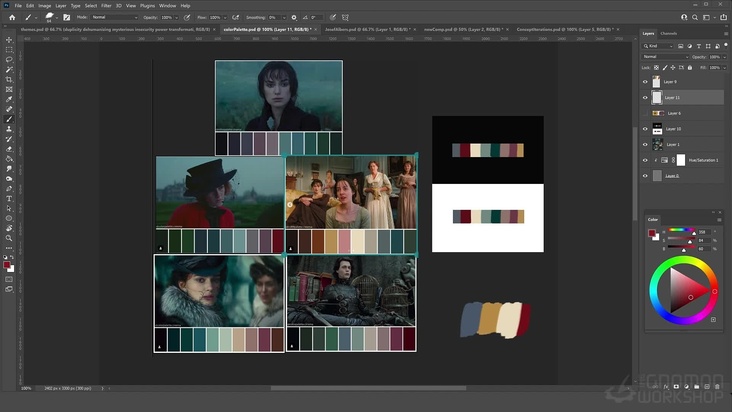Open layer Opacity dropdown in Layers panel
Screen dimensions: 732x412
pos(724,57)
